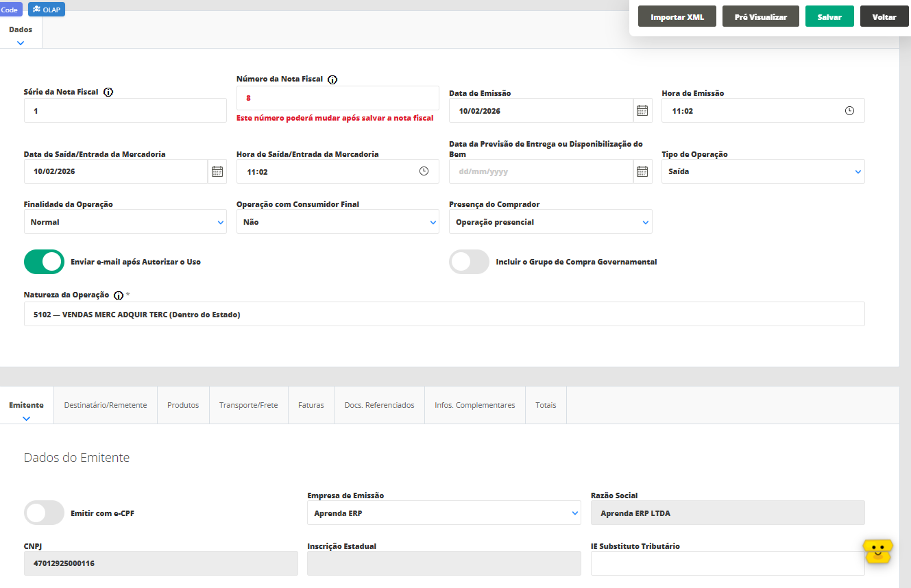The width and height of the screenshot is (911, 588).
Task: Open calendar for Previsão de Entrega date
Action: [x=642, y=171]
